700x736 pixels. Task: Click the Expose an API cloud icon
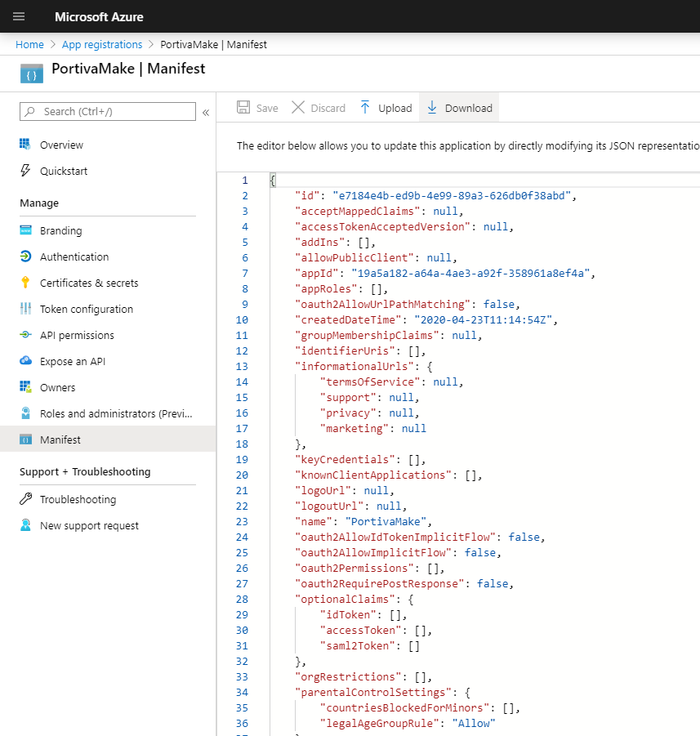click(x=25, y=361)
